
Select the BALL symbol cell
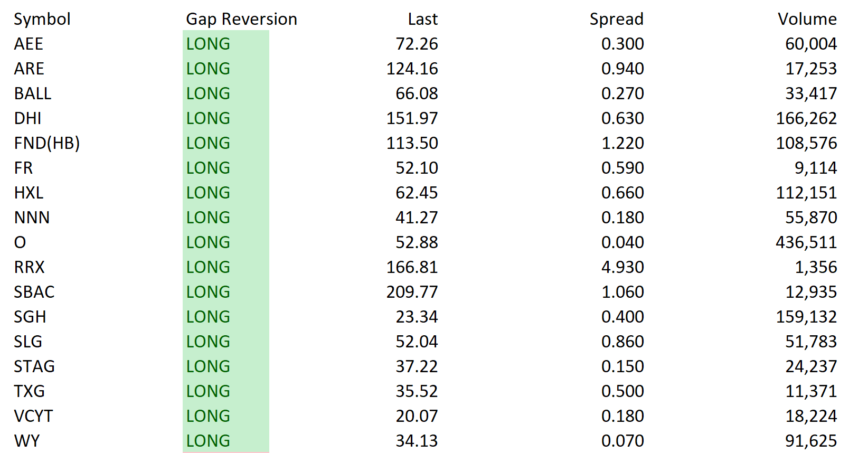click(x=33, y=93)
